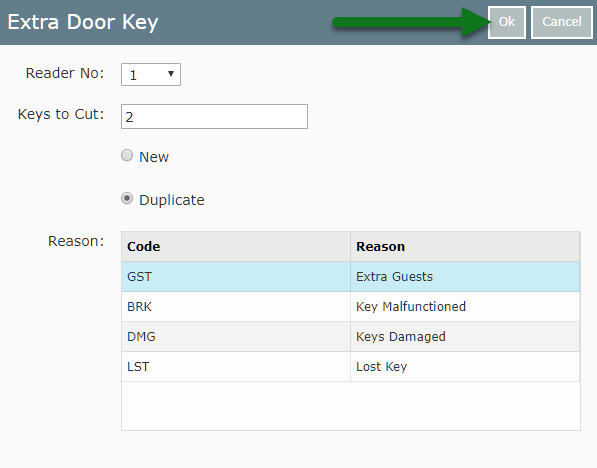Dismiss dialog with Cancel button
Screen dimensions: 597x468
pos(562,22)
